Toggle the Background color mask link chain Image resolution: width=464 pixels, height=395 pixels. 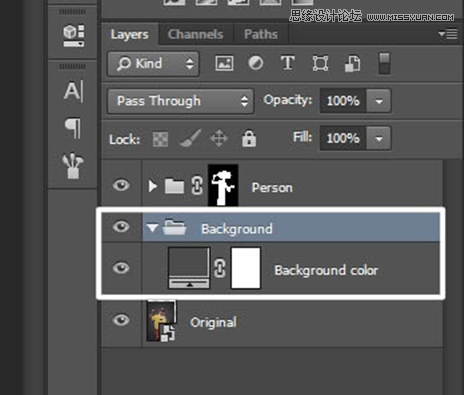tap(220, 268)
